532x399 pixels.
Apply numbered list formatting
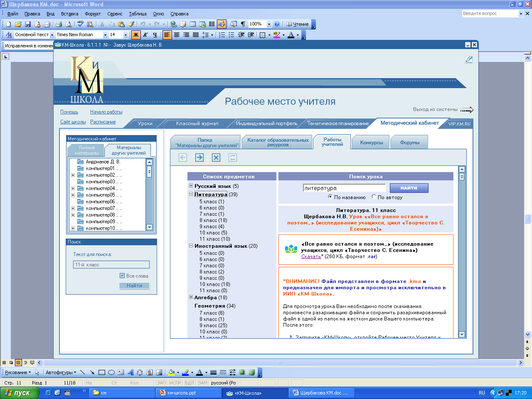[222, 35]
